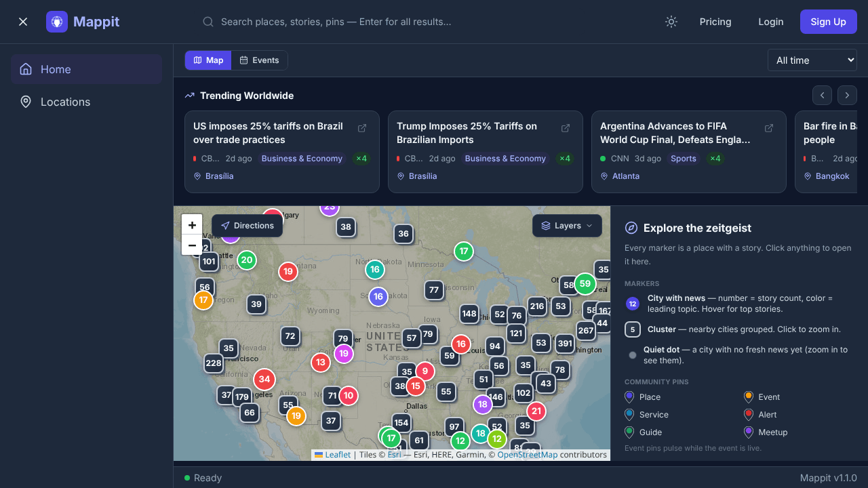Click the red 21 city marker
This screenshot has height=488, width=868.
tap(536, 411)
